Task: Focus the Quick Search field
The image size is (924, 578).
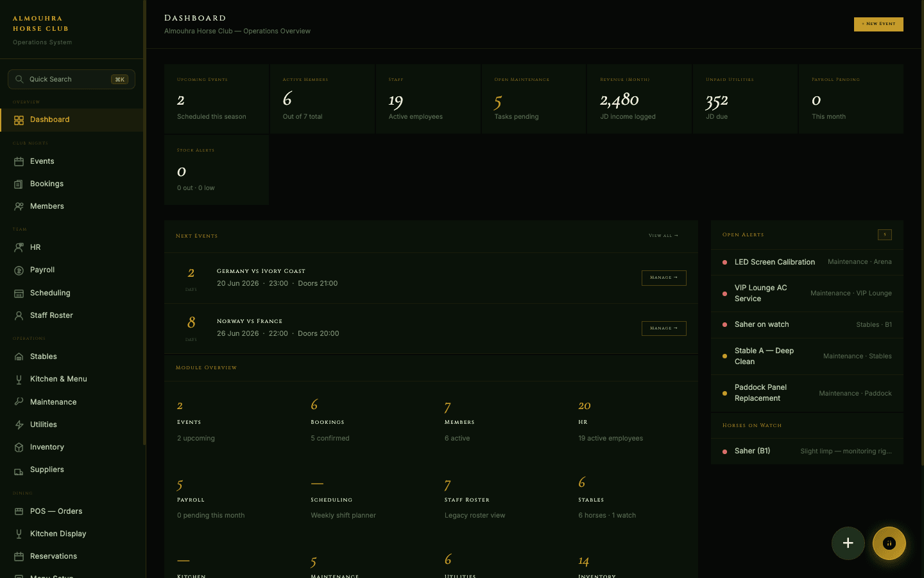Action: point(71,80)
